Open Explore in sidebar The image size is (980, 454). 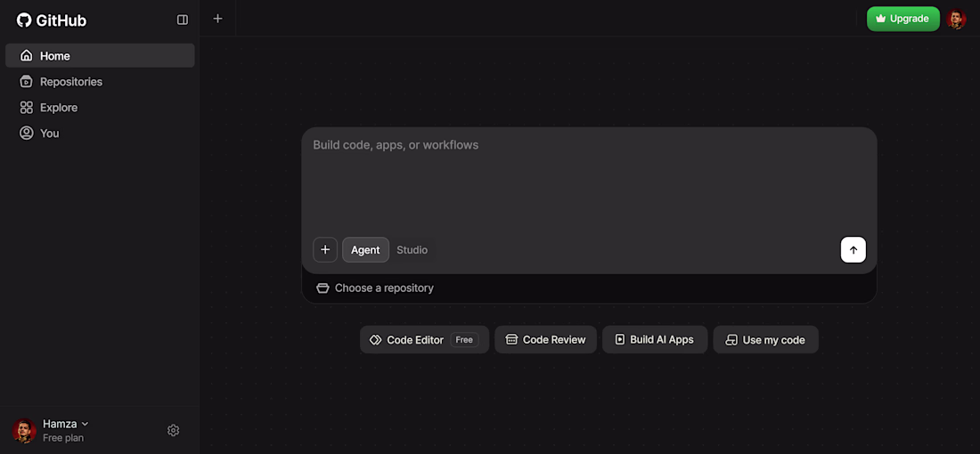pos(100,108)
